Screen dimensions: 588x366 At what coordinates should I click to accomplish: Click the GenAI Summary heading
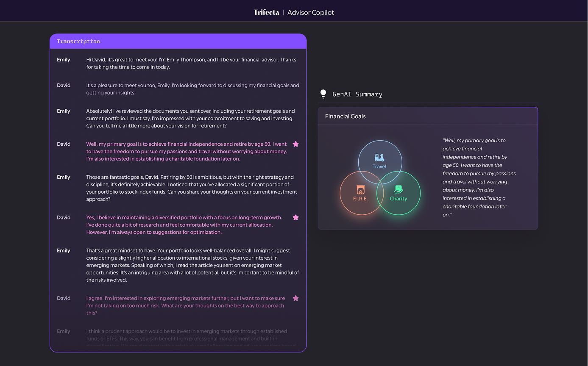point(357,94)
